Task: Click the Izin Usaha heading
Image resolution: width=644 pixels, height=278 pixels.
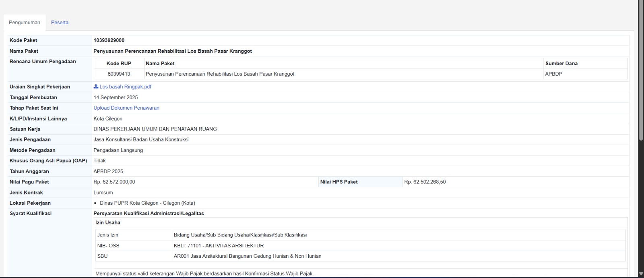Action: [x=107, y=223]
